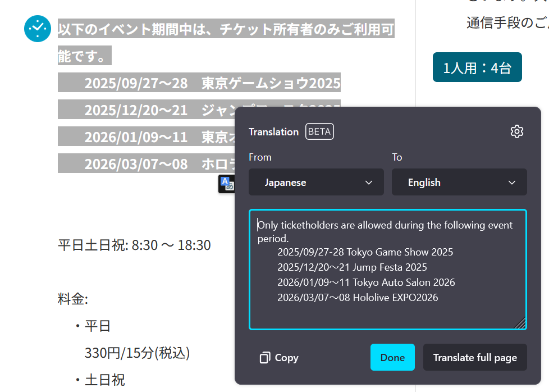Click the resize handle of translation box

pos(520,323)
